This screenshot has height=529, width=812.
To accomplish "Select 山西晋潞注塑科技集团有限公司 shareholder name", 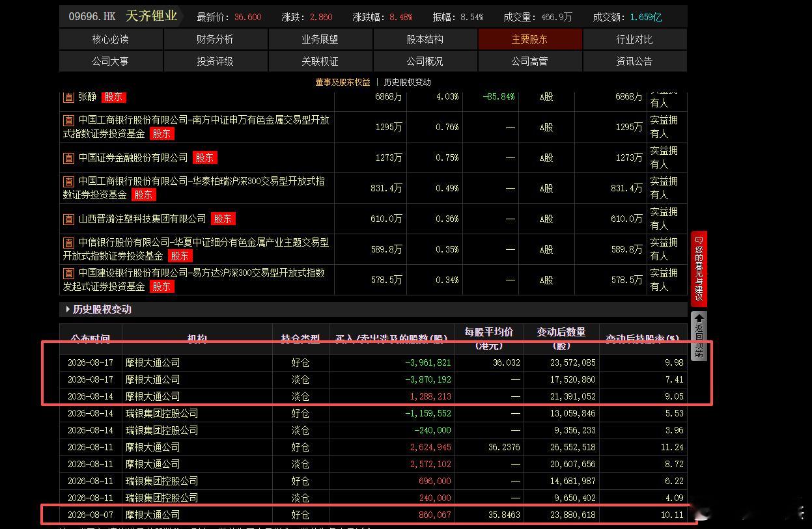I will [x=142, y=219].
